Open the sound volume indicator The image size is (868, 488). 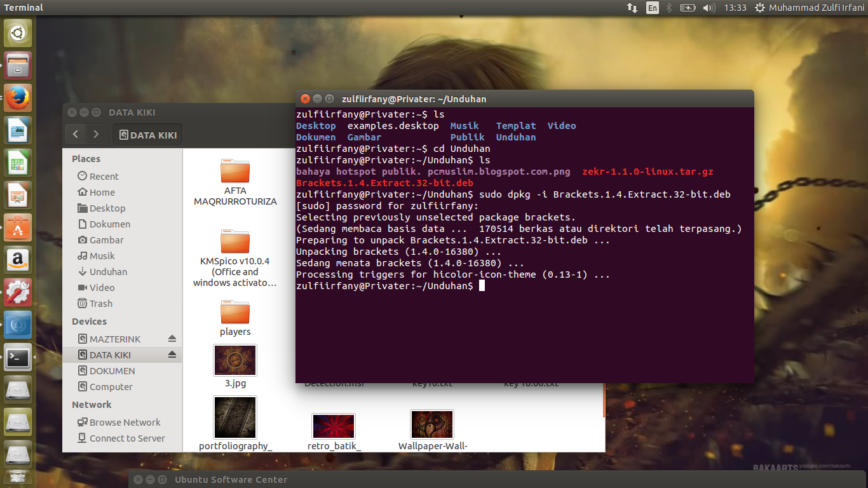[x=709, y=8]
